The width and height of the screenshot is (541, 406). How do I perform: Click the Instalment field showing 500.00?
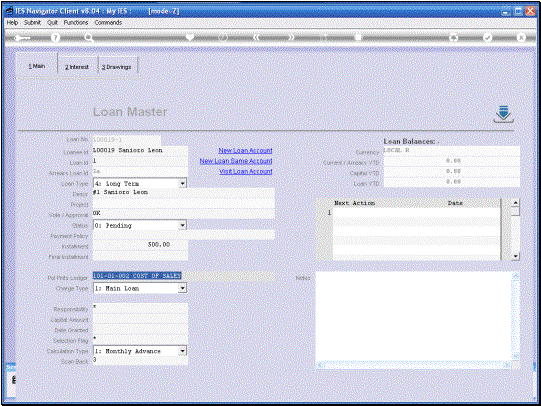tap(140, 245)
